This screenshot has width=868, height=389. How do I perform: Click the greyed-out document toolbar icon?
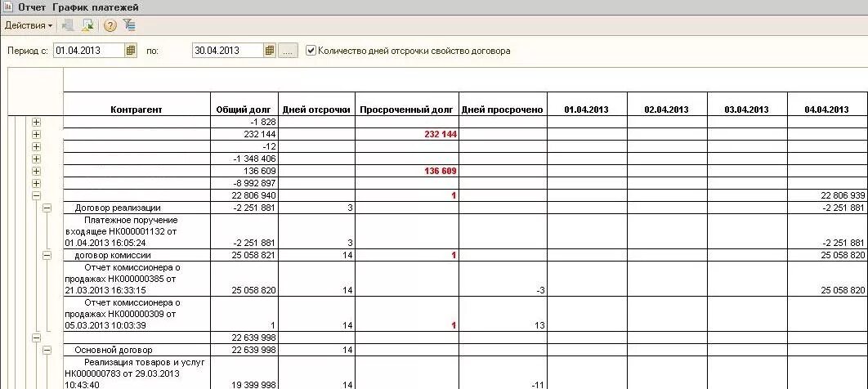pos(68,25)
